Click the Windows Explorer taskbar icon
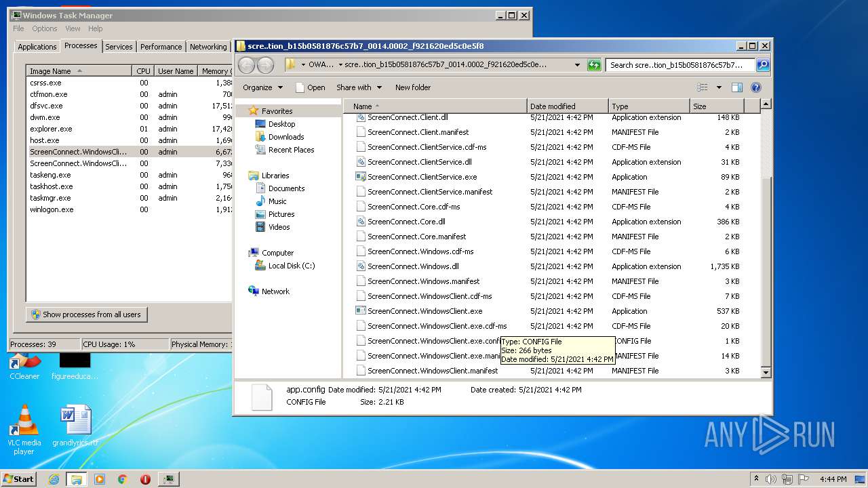This screenshot has height=488, width=868. pos(77,479)
